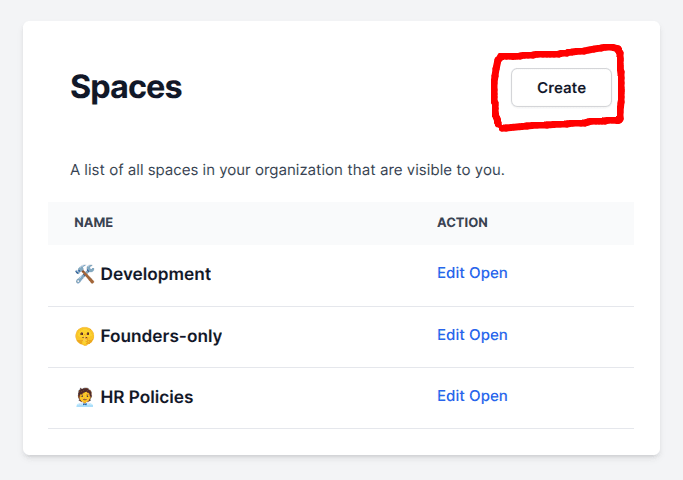Click the NAME column header

[93, 222]
